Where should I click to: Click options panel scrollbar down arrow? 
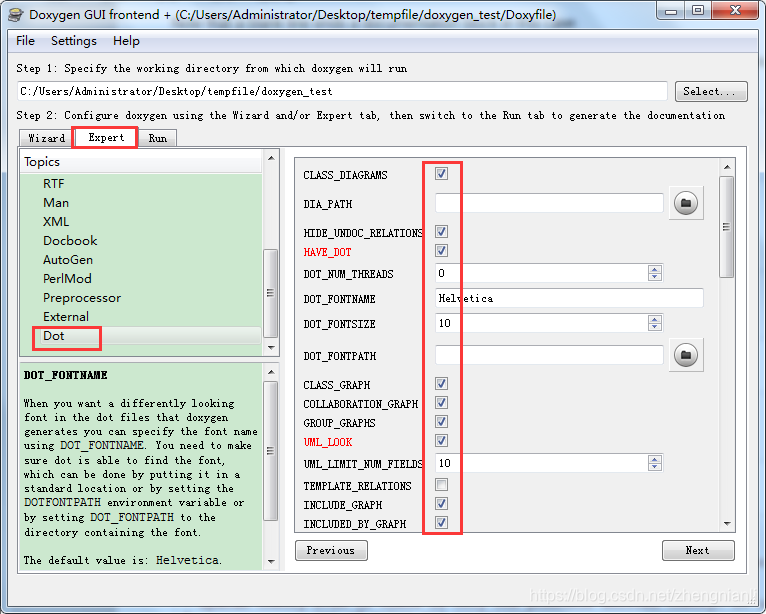coord(727,524)
